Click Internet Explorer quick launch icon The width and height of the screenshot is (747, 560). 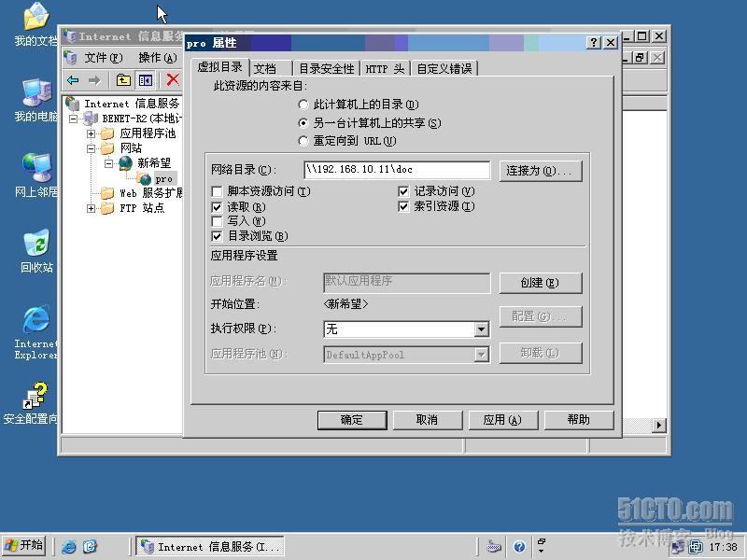point(68,546)
